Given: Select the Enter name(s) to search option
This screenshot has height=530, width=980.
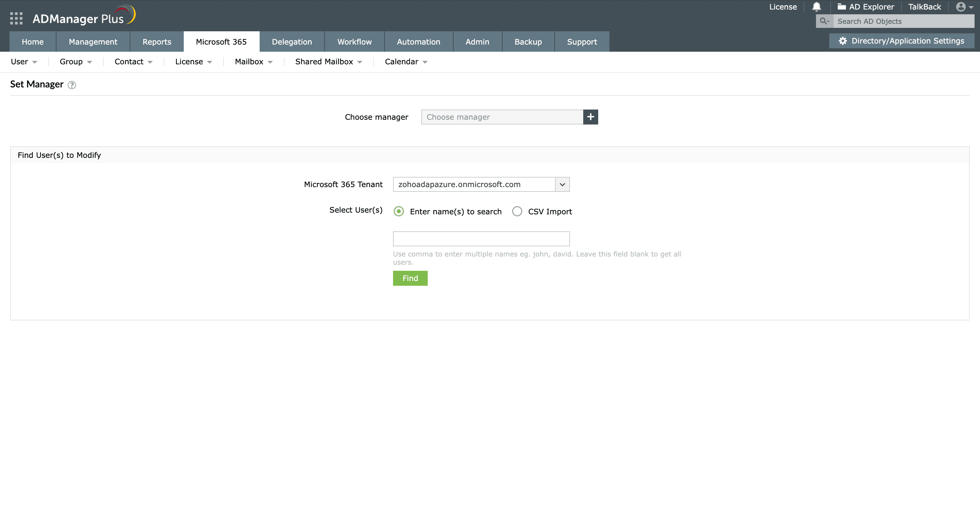Looking at the screenshot, I should [x=398, y=211].
